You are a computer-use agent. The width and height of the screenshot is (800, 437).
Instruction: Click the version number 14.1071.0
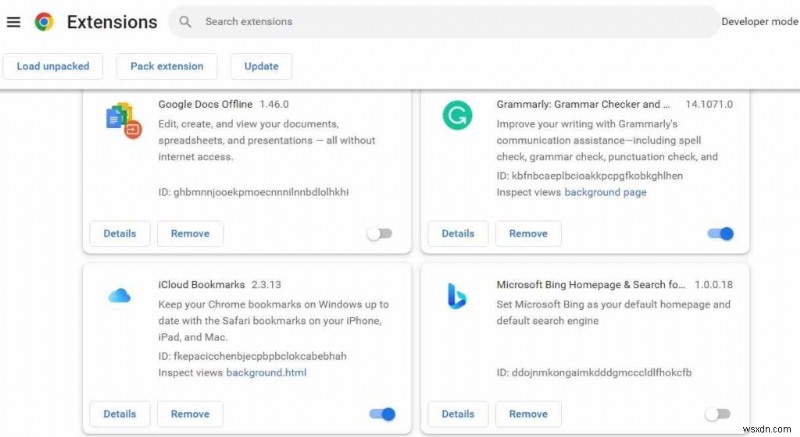pos(709,104)
